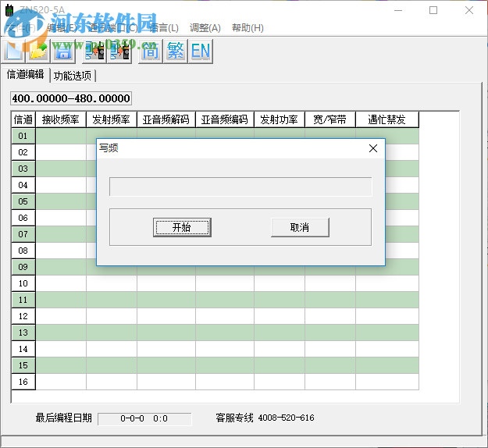Click 发射频率 cell of channel 12
Image resolution: width=488 pixels, height=448 pixels.
pos(112,316)
